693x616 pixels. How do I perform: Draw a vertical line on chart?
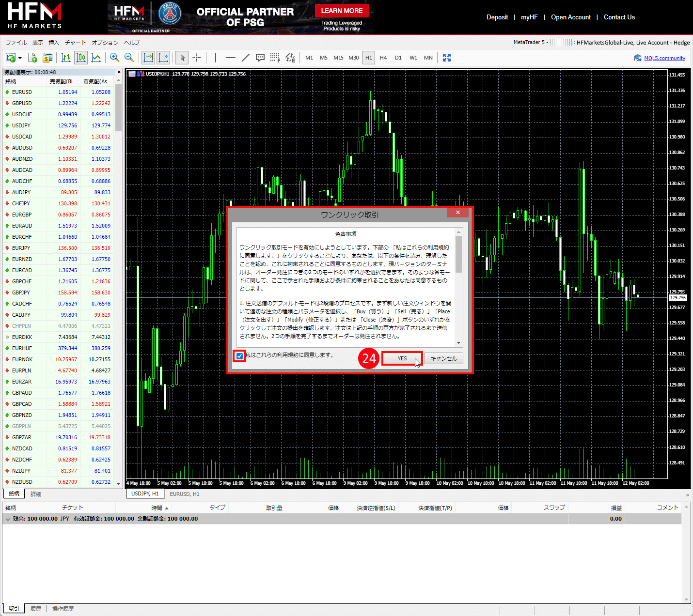(216, 58)
